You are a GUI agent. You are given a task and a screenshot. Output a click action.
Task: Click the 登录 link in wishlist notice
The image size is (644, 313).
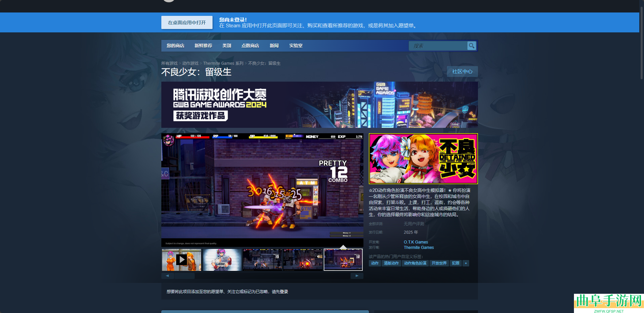click(x=284, y=292)
